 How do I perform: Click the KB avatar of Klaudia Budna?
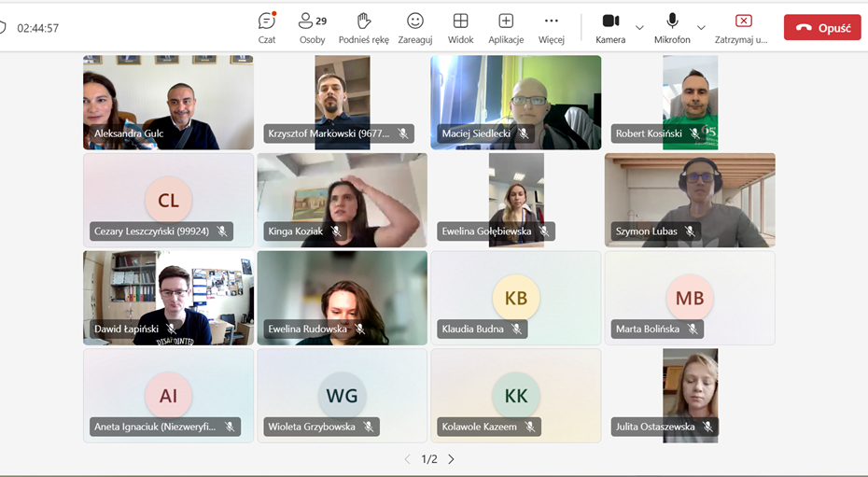(x=515, y=298)
